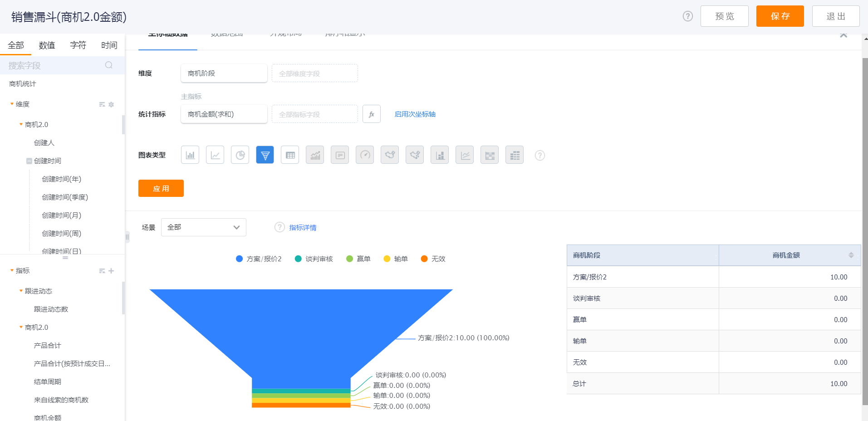
Task: Close the chart configuration panel
Action: click(843, 35)
